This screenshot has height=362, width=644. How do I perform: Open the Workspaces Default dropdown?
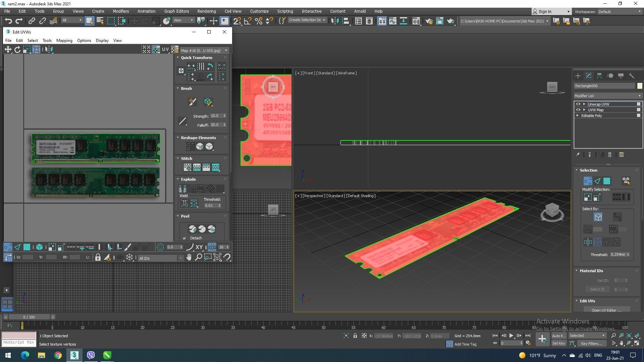[x=620, y=12]
